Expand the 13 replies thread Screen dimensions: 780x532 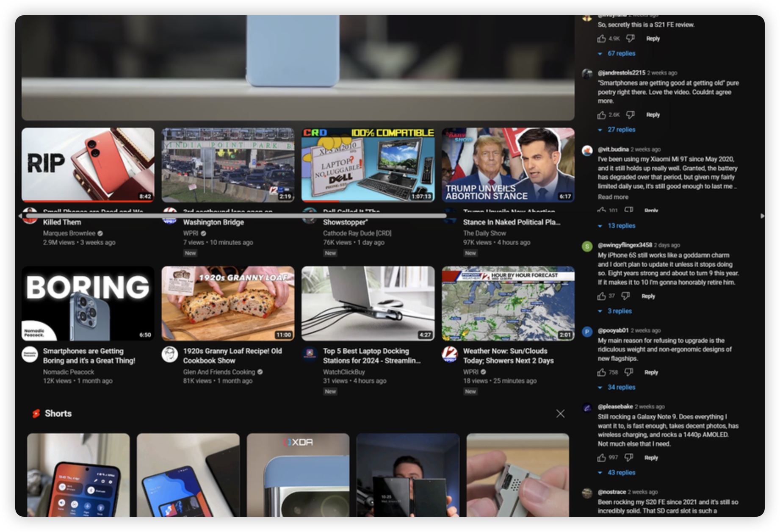click(x=617, y=226)
